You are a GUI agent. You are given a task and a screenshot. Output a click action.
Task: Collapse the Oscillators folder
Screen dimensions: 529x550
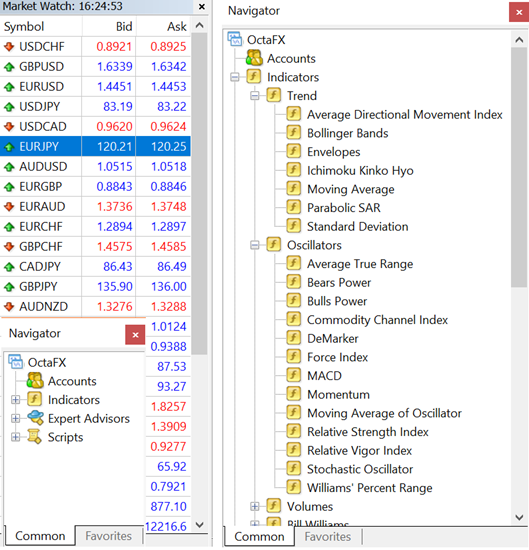pos(255,245)
